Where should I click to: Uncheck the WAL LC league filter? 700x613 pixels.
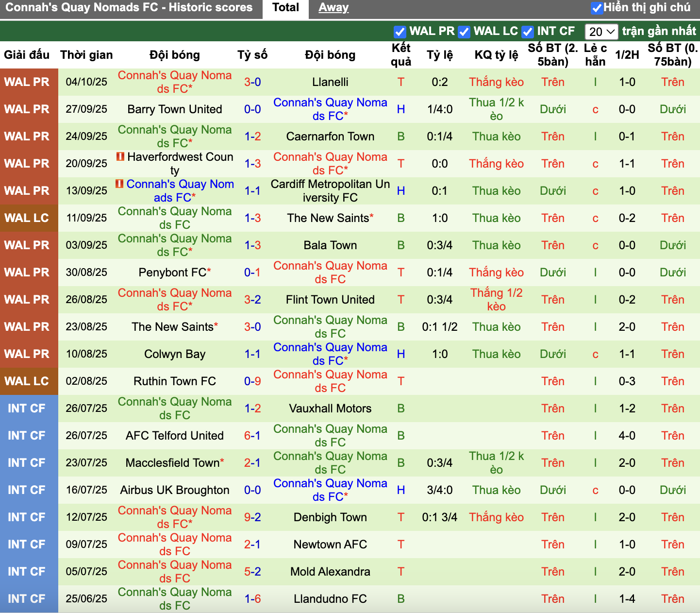pos(464,32)
